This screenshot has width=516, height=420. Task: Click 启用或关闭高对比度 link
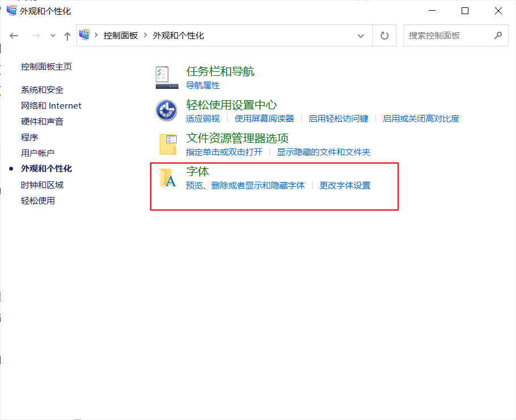pyautogui.click(x=421, y=118)
